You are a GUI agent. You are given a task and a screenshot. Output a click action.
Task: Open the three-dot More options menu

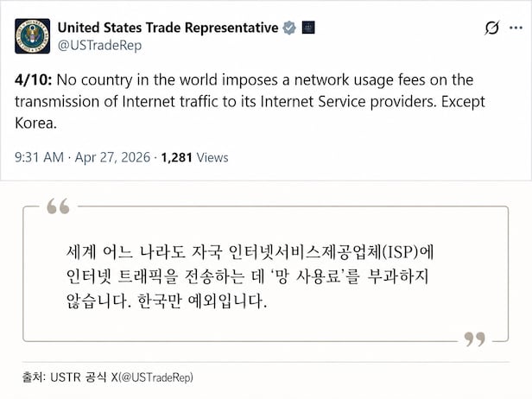coord(516,28)
